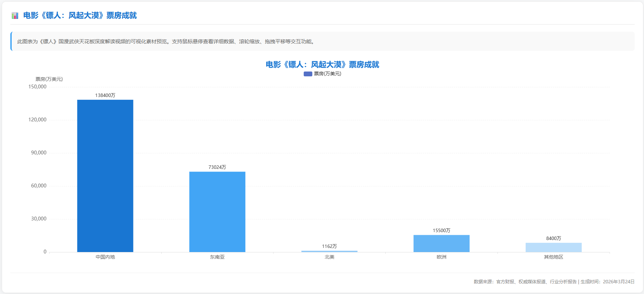644x294 pixels.
Task: Click the 73024万 value label
Action: pyautogui.click(x=217, y=167)
